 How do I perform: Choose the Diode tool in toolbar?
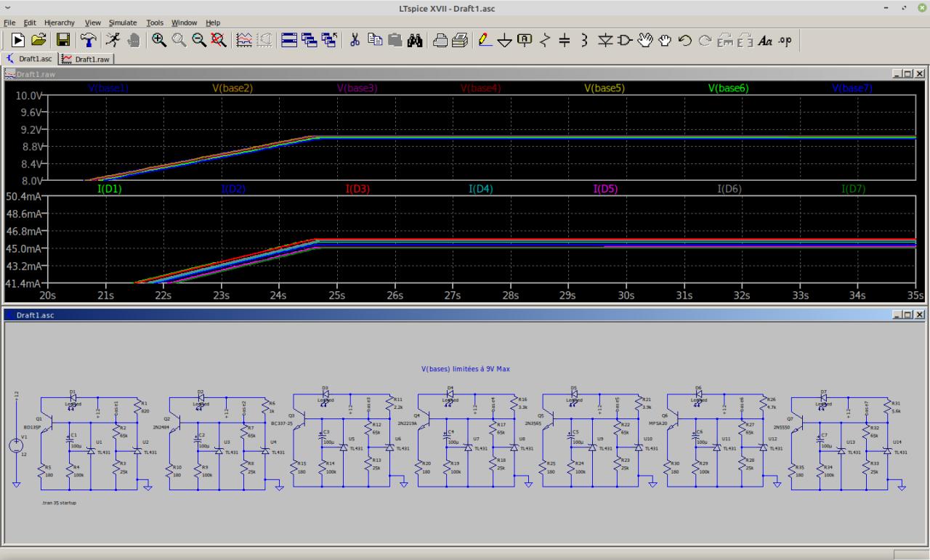click(604, 41)
